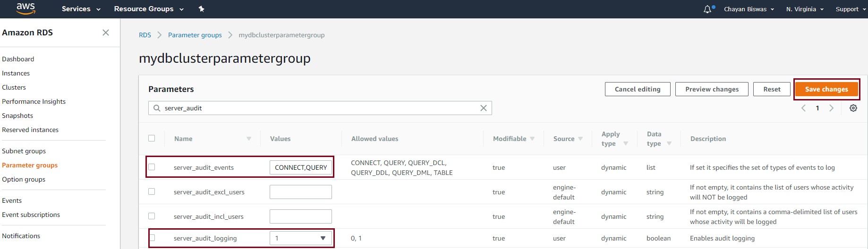Open Chayan Biswas account menu
Screen dimensions: 868x249
[x=749, y=9]
